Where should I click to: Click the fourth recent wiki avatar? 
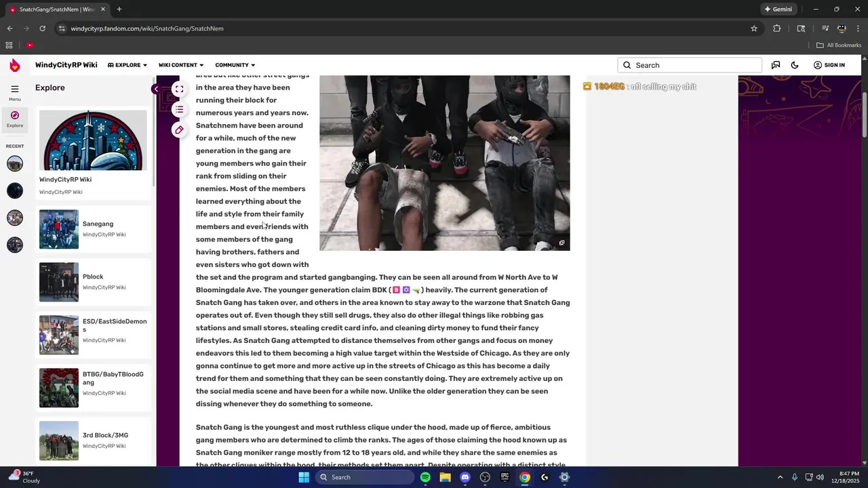click(15, 245)
